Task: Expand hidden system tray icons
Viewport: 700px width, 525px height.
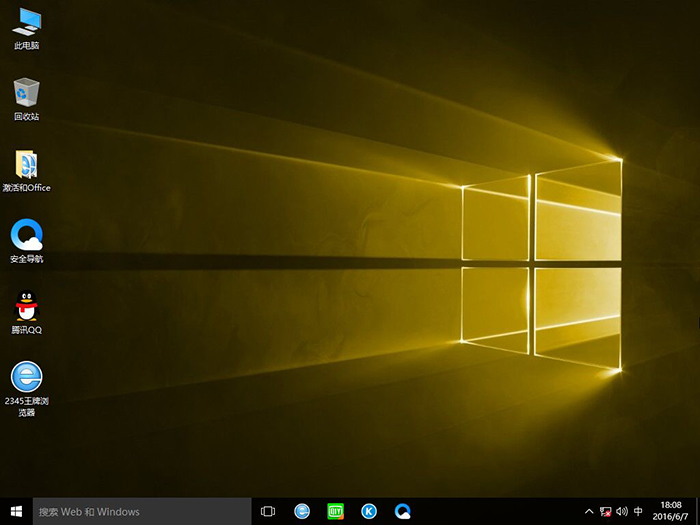Action: (x=589, y=511)
